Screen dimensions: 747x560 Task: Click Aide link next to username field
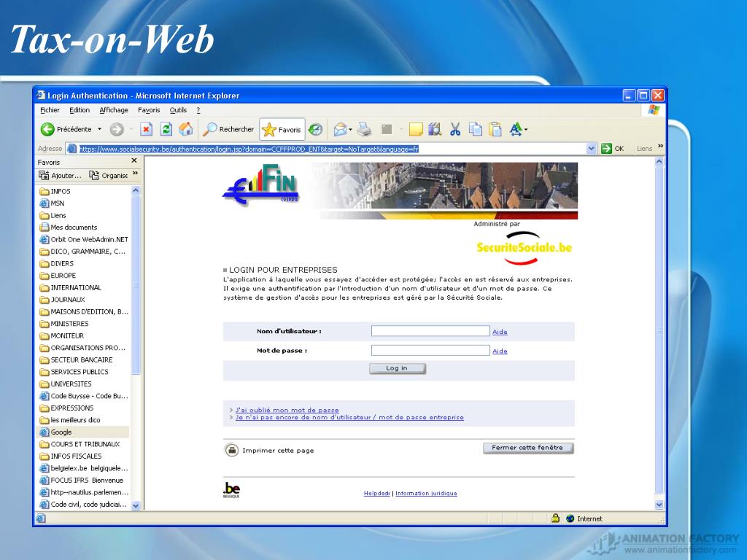[500, 332]
